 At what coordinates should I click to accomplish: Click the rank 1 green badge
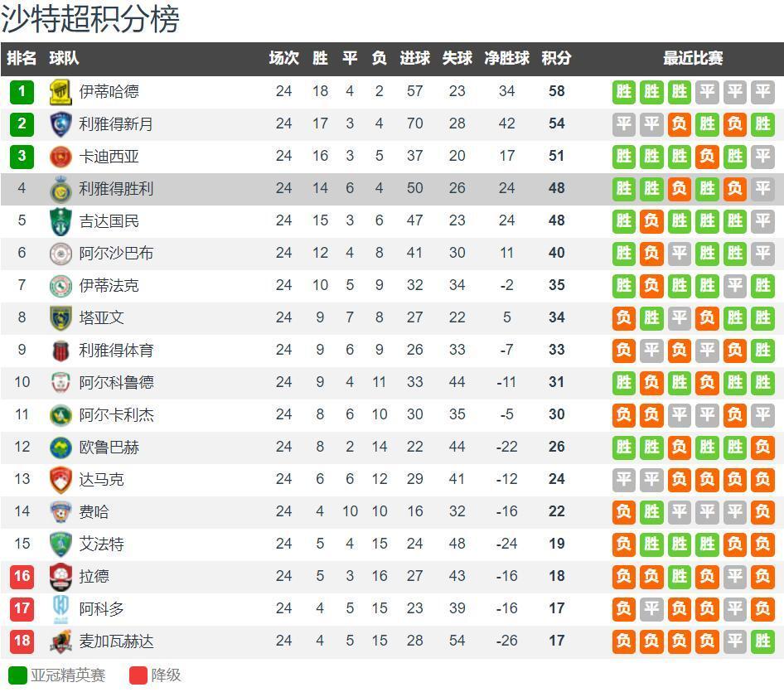(x=22, y=91)
